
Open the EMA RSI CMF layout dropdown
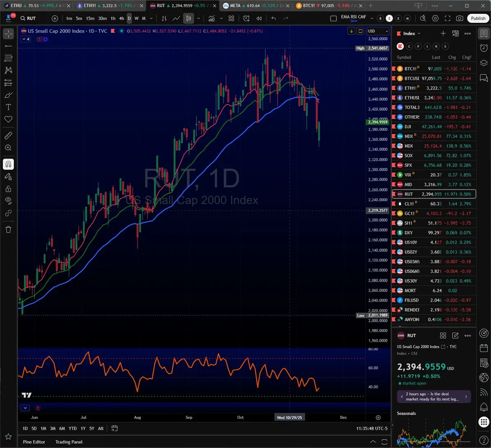[372, 18]
